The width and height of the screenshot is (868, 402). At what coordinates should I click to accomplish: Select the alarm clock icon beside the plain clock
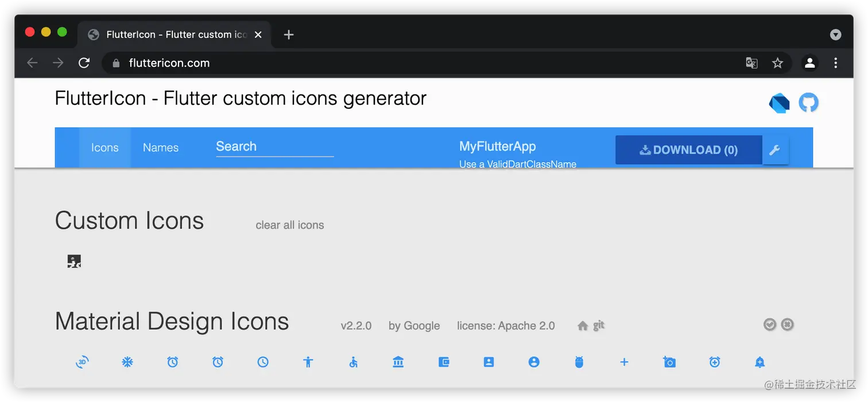pyautogui.click(x=218, y=362)
